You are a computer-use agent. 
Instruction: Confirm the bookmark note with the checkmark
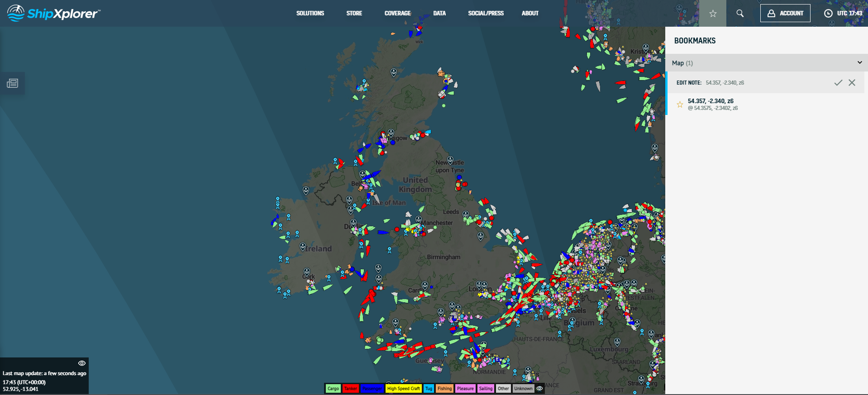point(838,82)
